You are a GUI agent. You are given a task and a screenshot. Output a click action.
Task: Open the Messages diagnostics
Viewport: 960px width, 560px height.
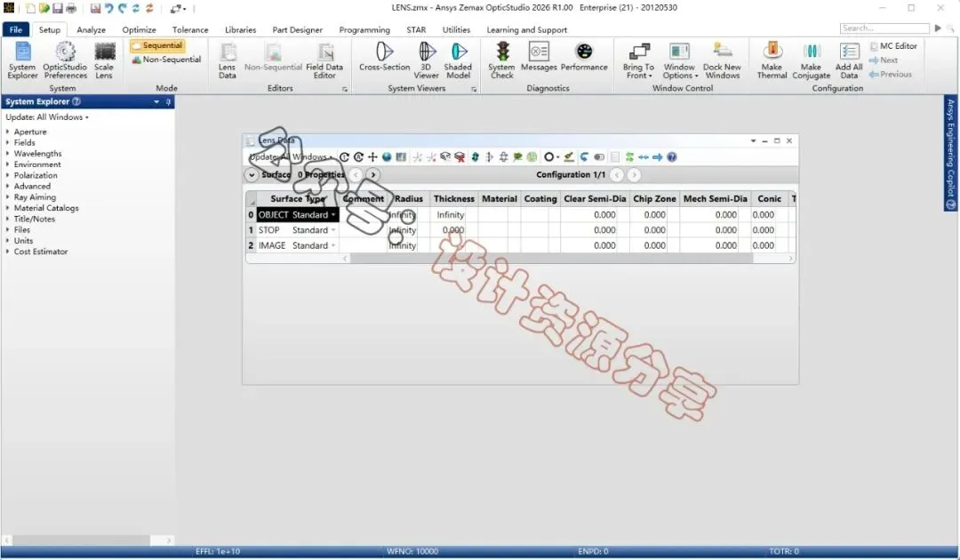pos(539,56)
